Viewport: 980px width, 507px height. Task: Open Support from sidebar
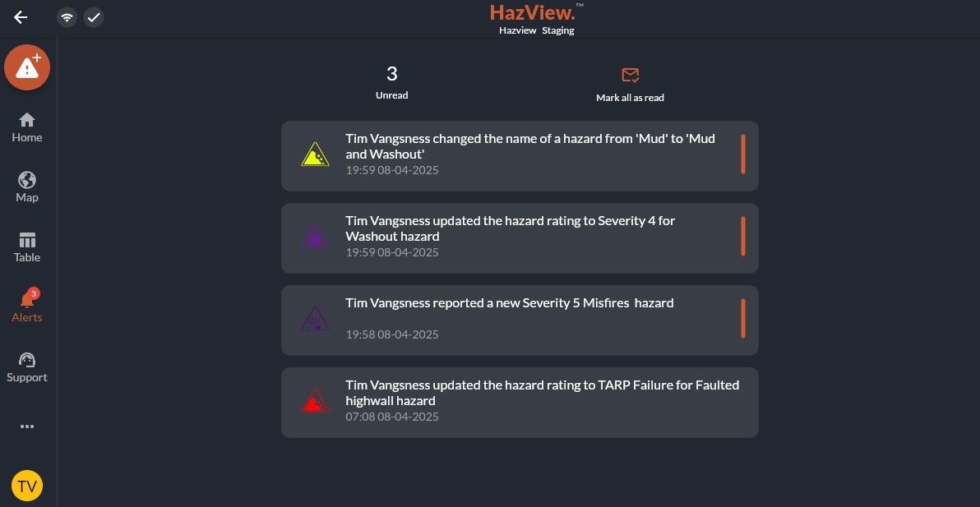pyautogui.click(x=27, y=368)
